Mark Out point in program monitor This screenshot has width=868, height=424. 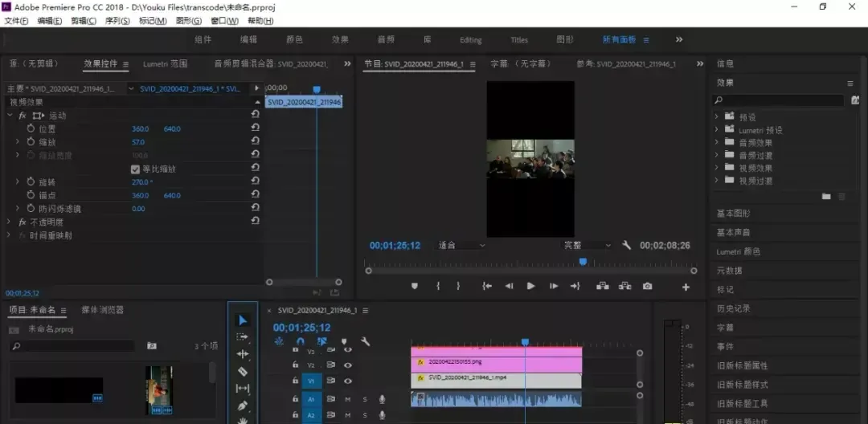[458, 286]
